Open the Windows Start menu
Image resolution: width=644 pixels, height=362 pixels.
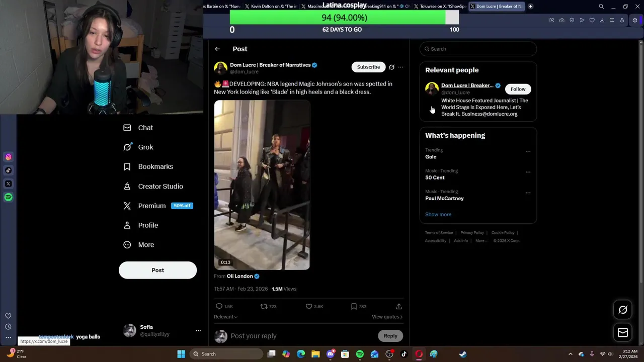[x=181, y=354]
